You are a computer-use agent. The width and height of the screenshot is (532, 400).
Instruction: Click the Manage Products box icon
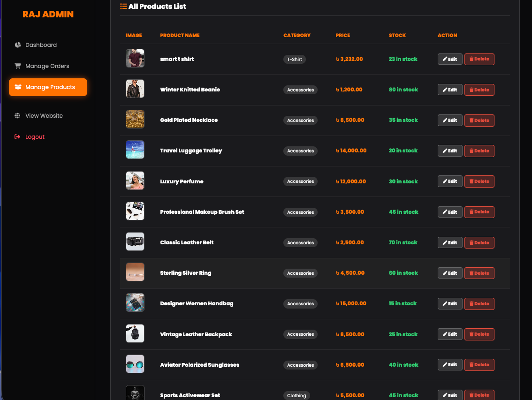(18, 87)
